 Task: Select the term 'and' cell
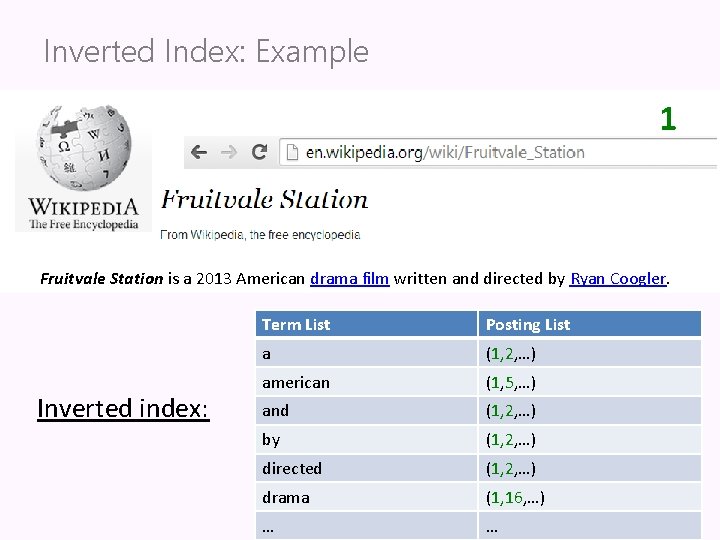(366, 411)
